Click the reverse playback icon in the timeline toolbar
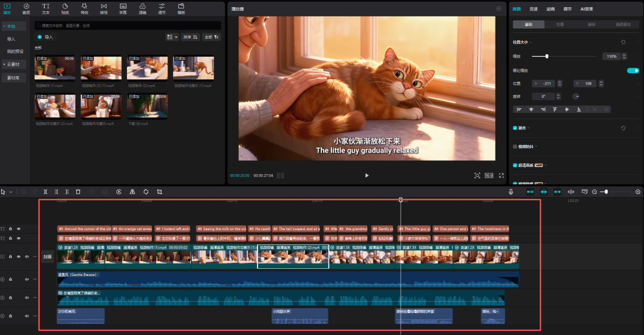Screen dimensions: 644x335 point(119,192)
